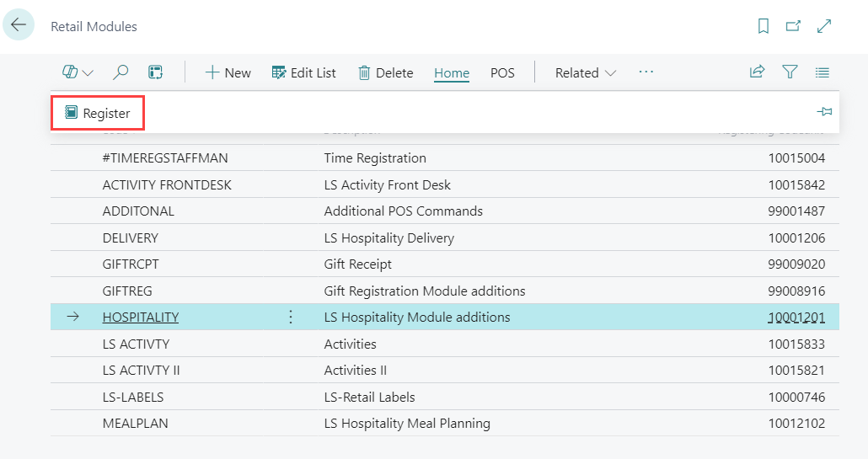
Task: Expand the Related menu
Action: 586,72
